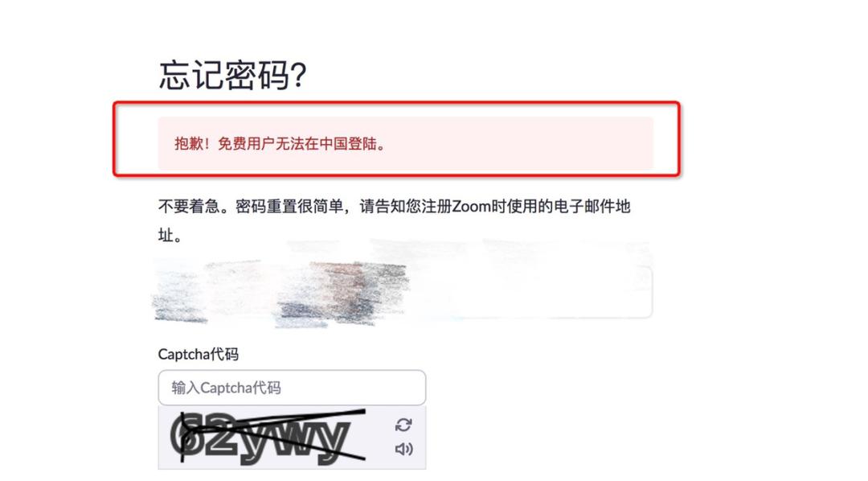Viewport: 868px width, 481px height.
Task: Click the dark scribble over the email text
Action: click(343, 294)
